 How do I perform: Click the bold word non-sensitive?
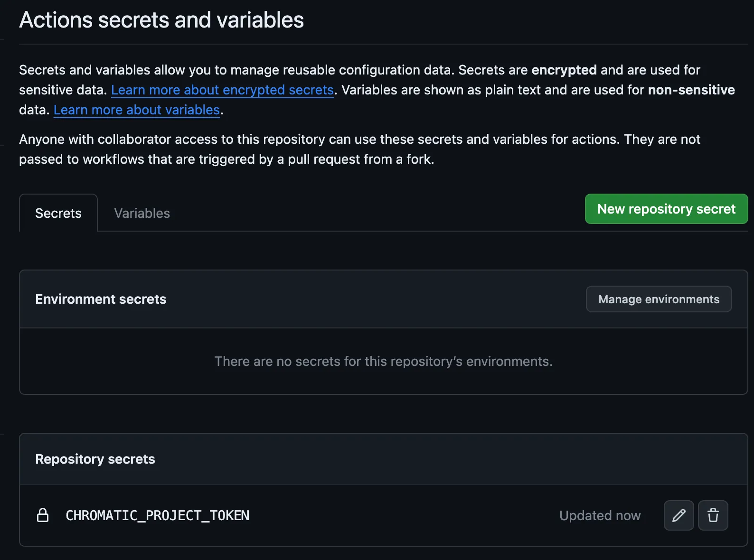[x=691, y=90]
